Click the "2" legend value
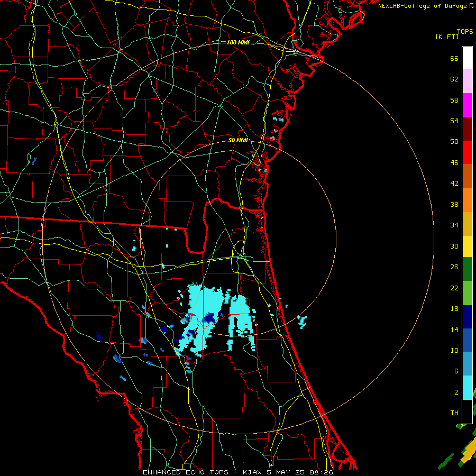This screenshot has width=476, height=476. [x=456, y=392]
